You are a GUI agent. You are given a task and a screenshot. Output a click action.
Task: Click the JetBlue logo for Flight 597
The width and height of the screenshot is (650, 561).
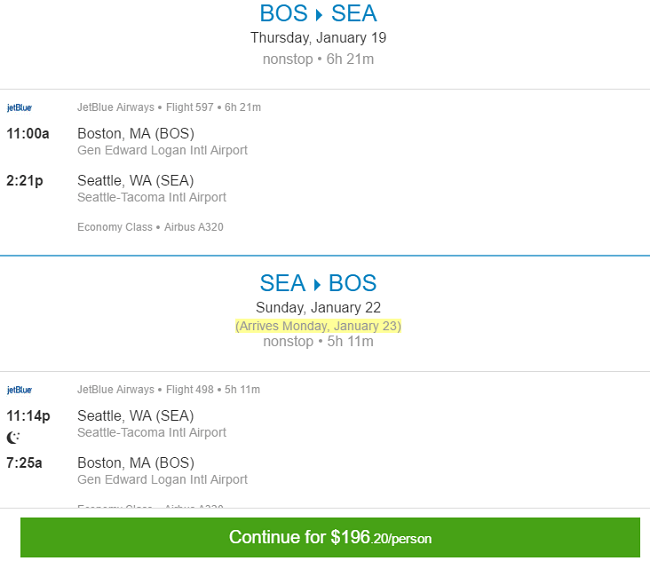[19, 108]
